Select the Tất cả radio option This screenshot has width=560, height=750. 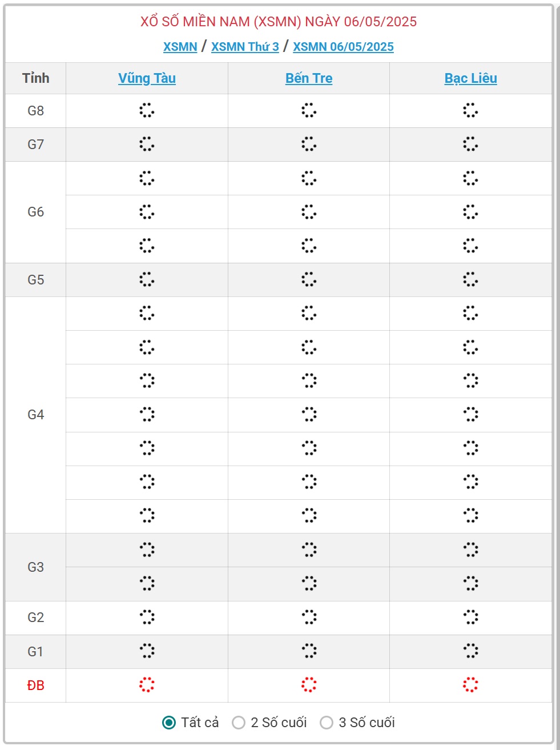click(x=169, y=723)
